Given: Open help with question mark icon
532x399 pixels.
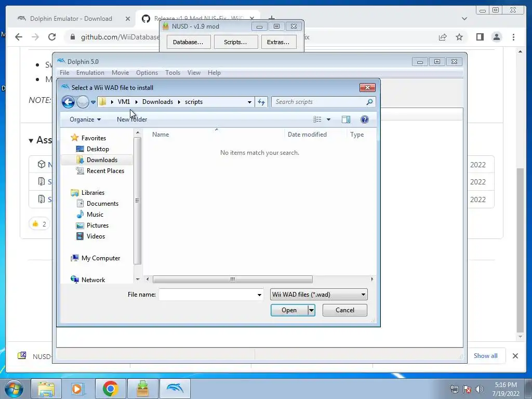Looking at the screenshot, I should point(365,119).
